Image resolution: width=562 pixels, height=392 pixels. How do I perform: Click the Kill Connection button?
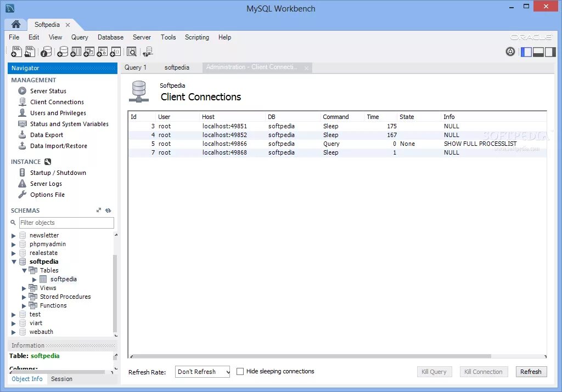pos(483,372)
